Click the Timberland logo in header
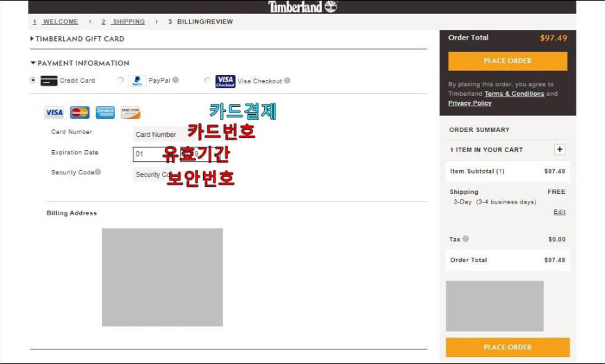Screen dimensions: 605x364 pos(302,6)
